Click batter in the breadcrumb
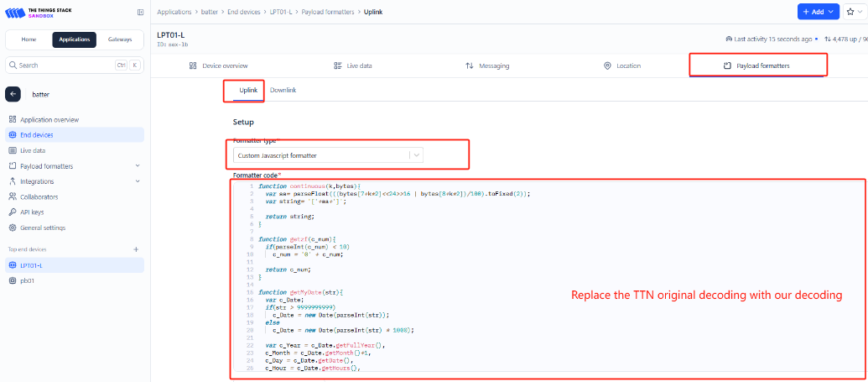The width and height of the screenshot is (868, 382). 210,12
